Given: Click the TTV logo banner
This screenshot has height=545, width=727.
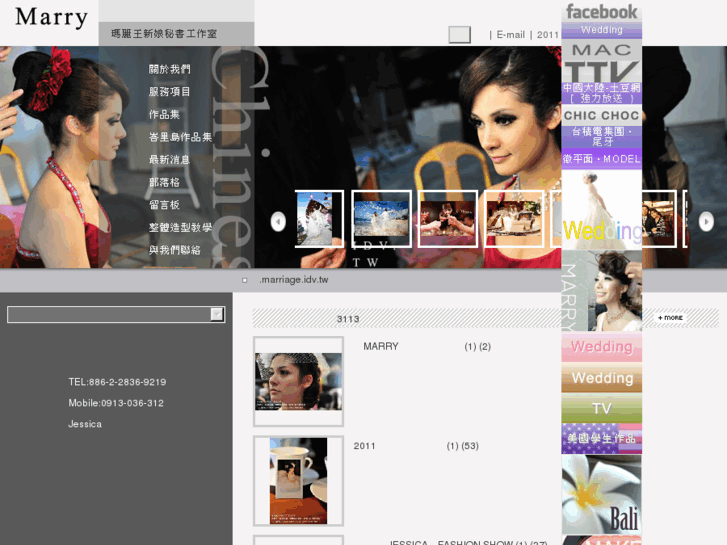Looking at the screenshot, I should coord(601,71).
